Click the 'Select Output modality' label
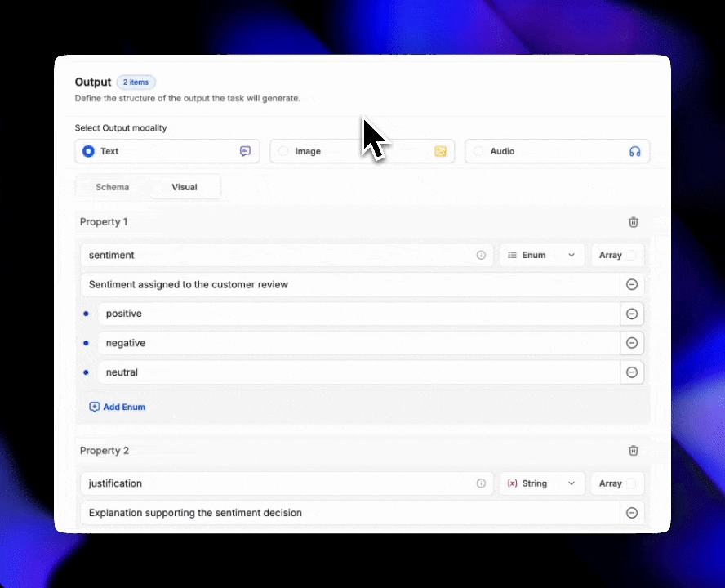The width and height of the screenshot is (725, 588). click(x=121, y=128)
